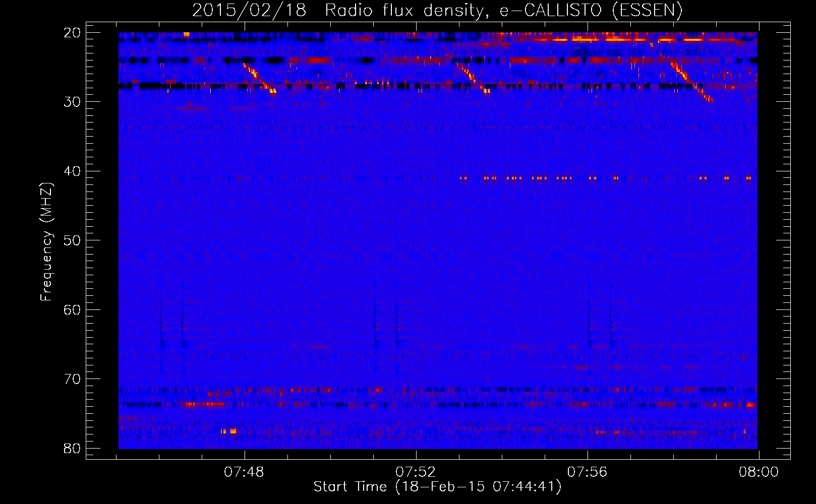Click the '70' frequency tick label
Screen dimensions: 816x504
click(73, 379)
